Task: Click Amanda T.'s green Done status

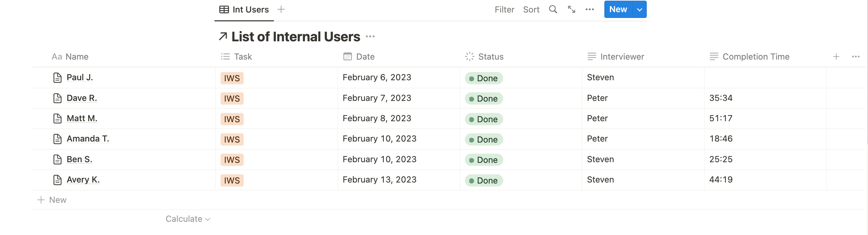Action: [484, 139]
